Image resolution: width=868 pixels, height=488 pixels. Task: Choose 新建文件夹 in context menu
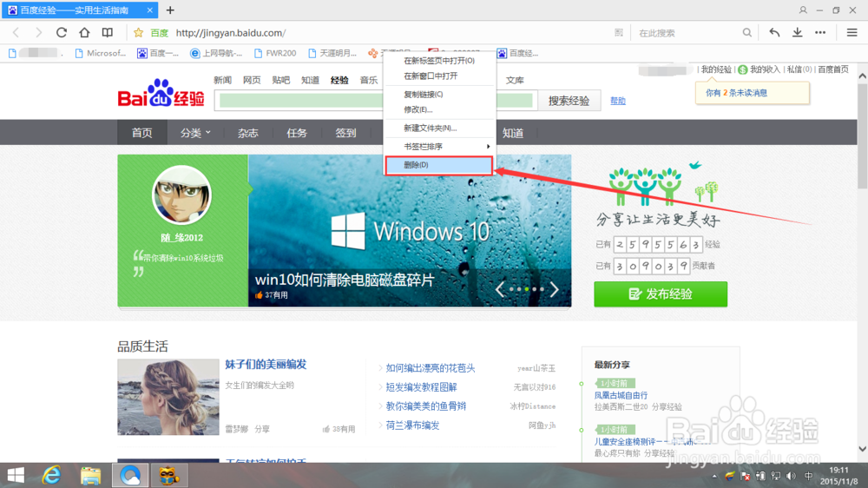439,128
